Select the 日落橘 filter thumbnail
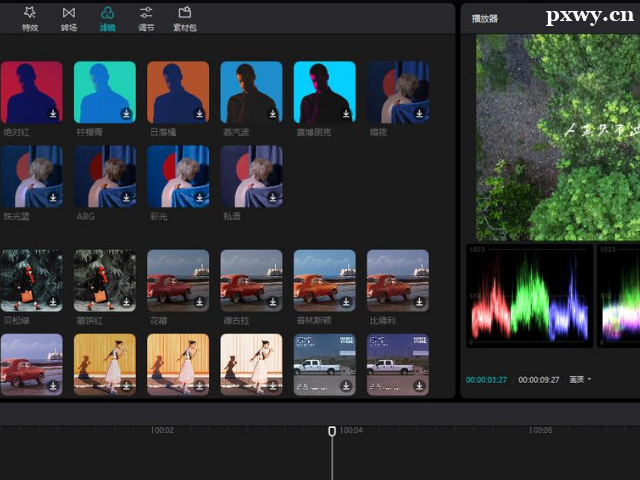 coord(178,92)
